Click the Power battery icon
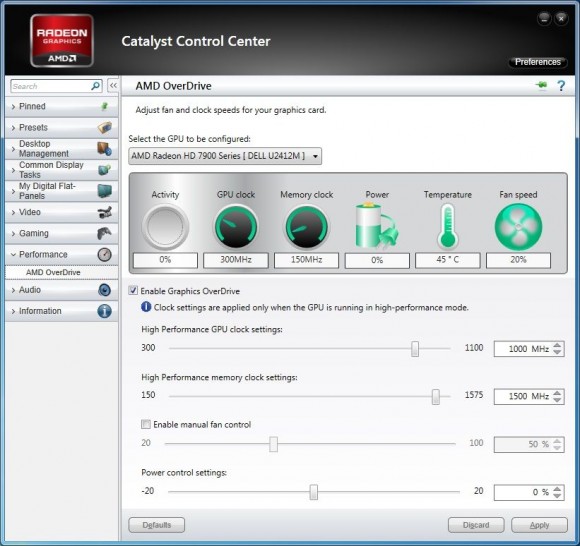The height and width of the screenshot is (546, 580). pyautogui.click(x=377, y=226)
